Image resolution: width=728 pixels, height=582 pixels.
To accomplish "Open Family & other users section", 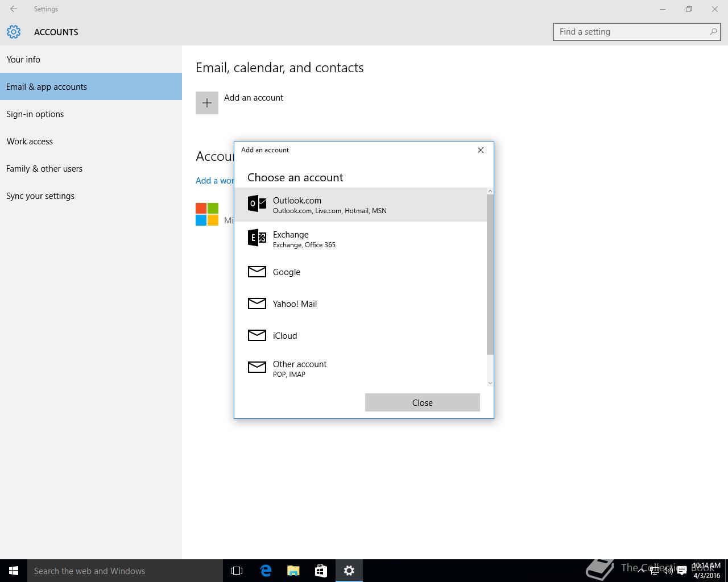I will coord(91,168).
